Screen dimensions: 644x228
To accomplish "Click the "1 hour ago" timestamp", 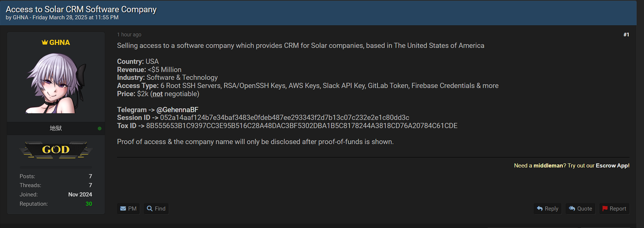I will (x=129, y=35).
